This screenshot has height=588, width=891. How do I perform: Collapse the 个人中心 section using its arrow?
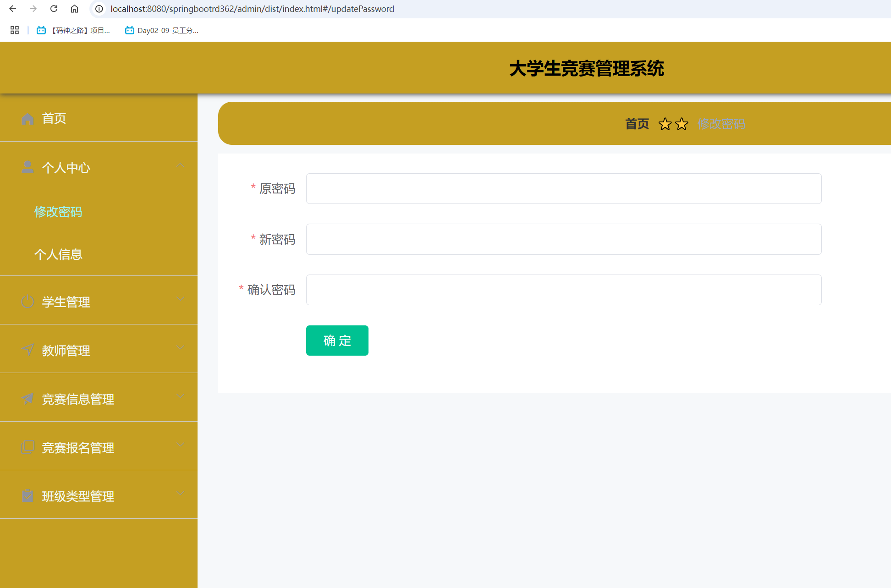180,165
